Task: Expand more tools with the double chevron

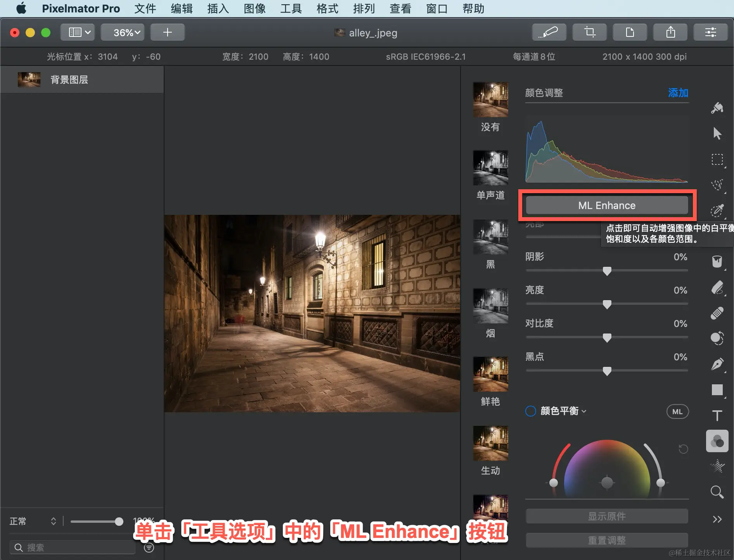Action: [x=717, y=519]
